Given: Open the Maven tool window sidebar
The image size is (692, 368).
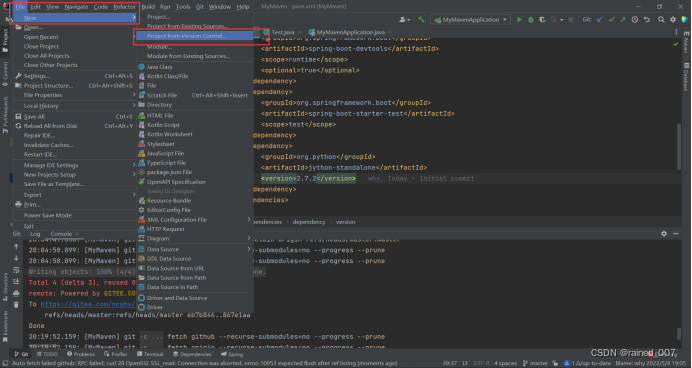Looking at the screenshot, I should (x=686, y=43).
